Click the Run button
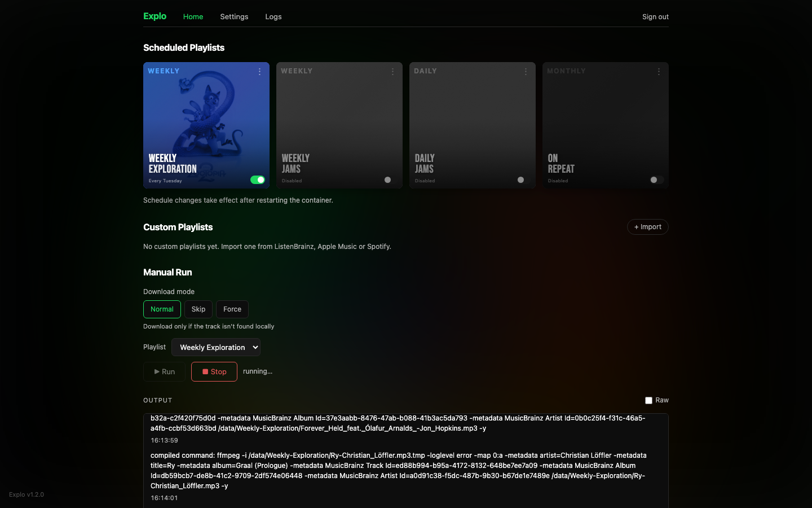 (164, 371)
